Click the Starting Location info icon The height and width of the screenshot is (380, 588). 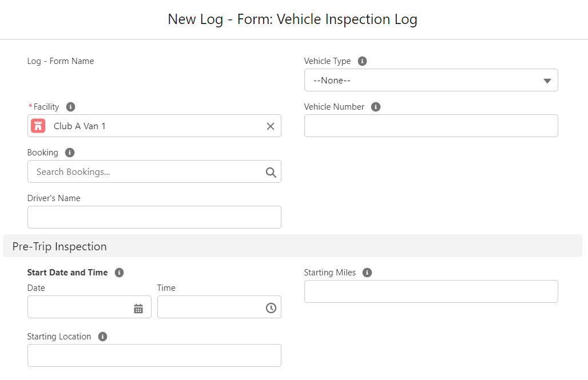pyautogui.click(x=102, y=336)
